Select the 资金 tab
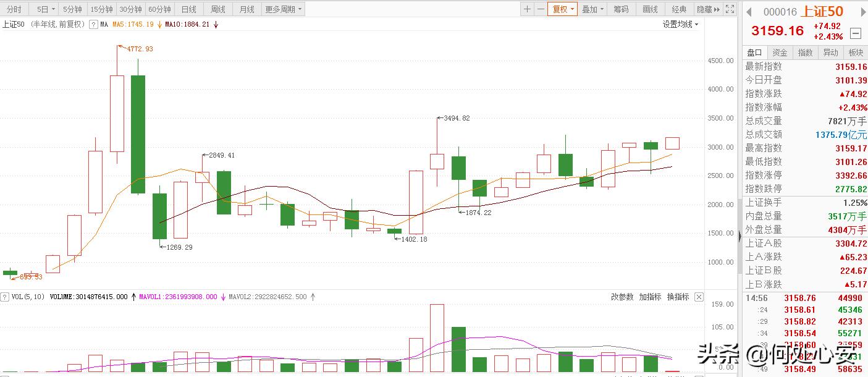Screen dimensions: 868x377 (780, 53)
